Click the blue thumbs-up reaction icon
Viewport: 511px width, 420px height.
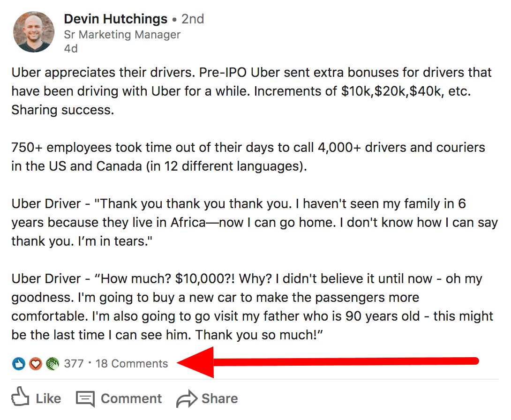pyautogui.click(x=19, y=364)
